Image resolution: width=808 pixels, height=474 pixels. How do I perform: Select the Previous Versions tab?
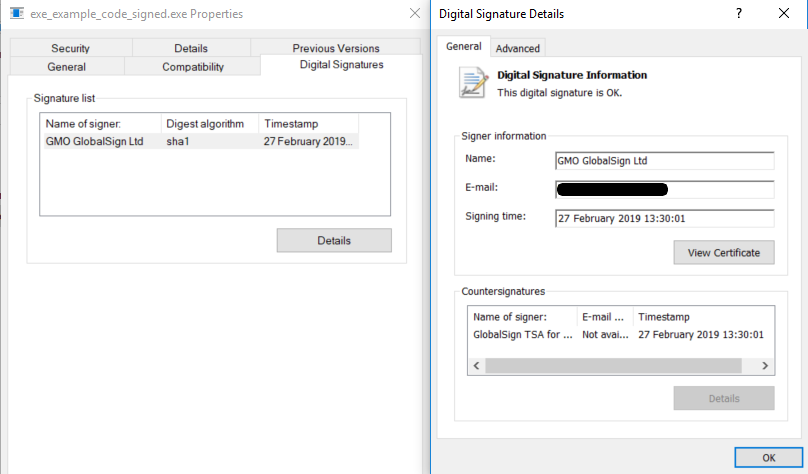(335, 48)
